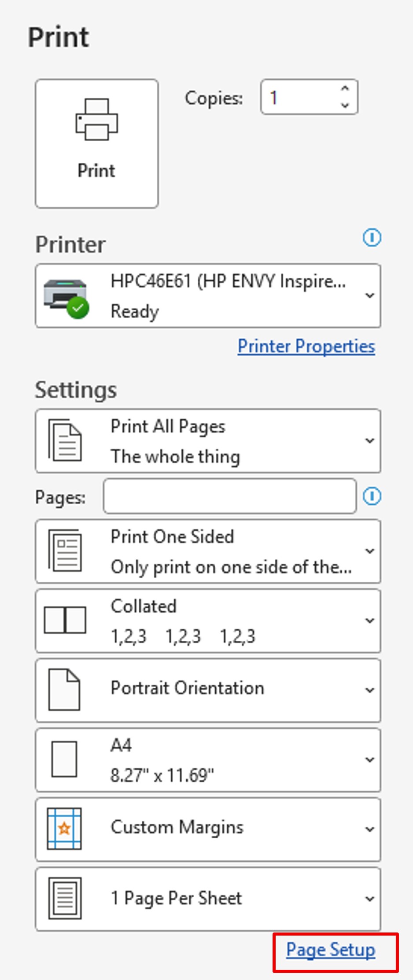Click the '1,2,3 1,2,3 1,2,3' collation text
The width and height of the screenshot is (413, 980).
tap(183, 636)
